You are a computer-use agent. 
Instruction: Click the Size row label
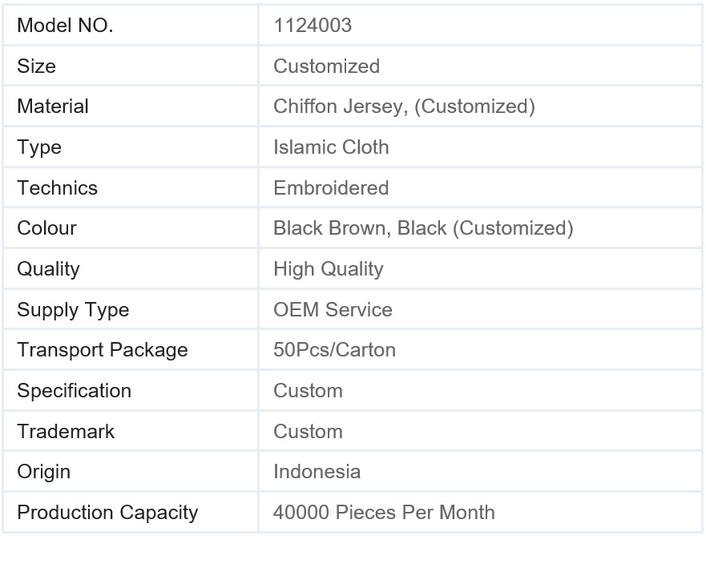coord(37,66)
